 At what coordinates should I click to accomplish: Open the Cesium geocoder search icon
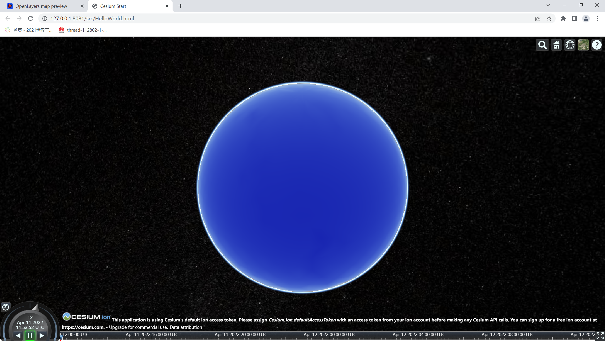542,45
